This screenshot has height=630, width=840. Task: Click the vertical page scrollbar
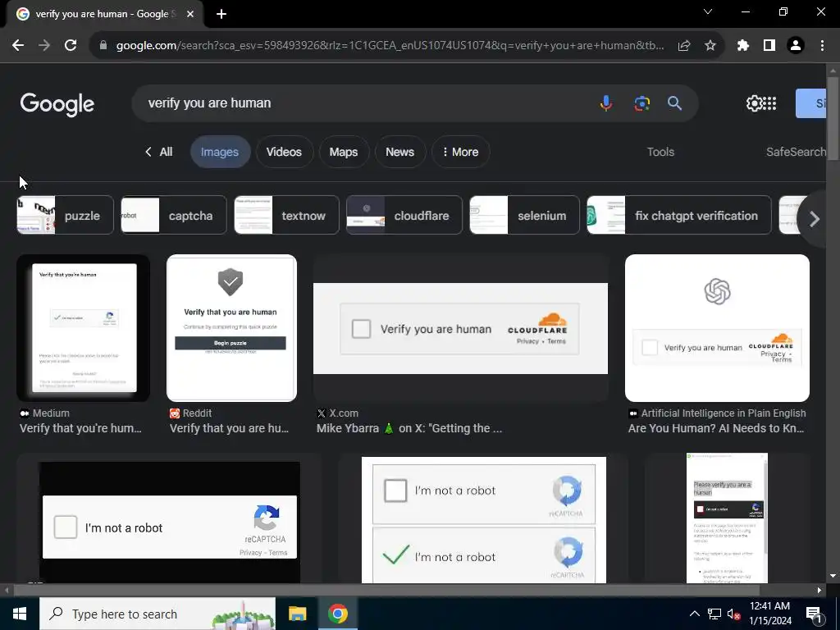click(x=833, y=118)
